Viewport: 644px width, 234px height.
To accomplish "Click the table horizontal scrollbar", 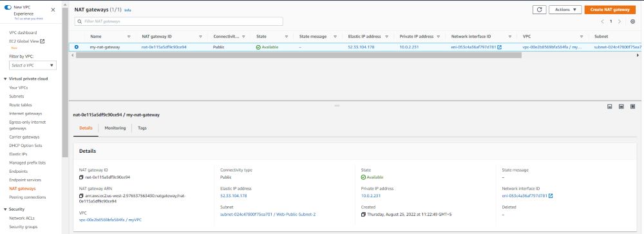I will 299,55.
